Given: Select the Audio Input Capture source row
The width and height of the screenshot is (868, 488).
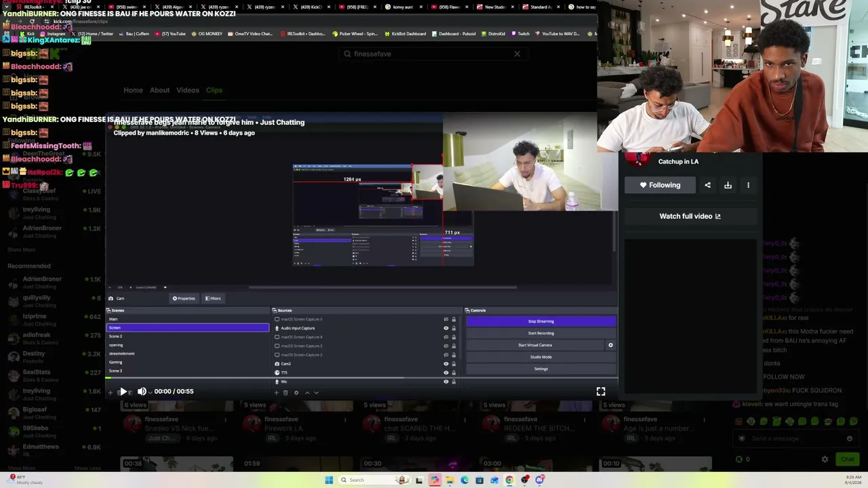Looking at the screenshot, I should tap(366, 328).
